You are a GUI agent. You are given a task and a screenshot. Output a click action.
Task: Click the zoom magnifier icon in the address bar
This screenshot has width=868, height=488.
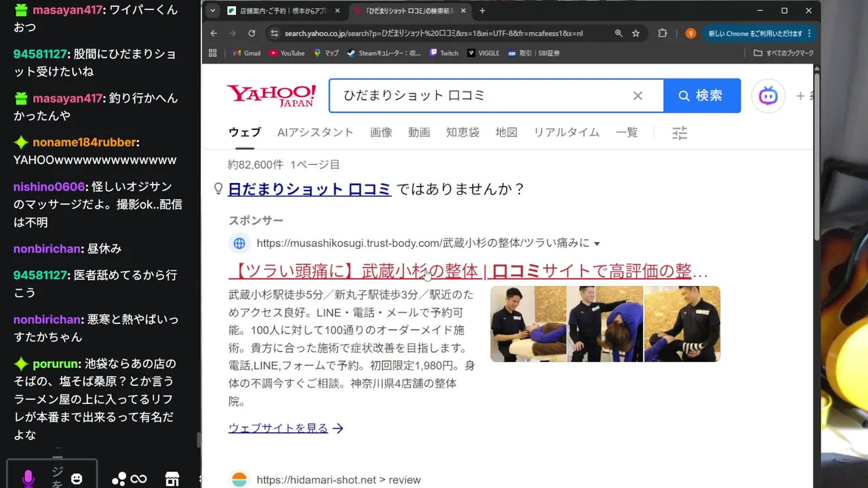pos(618,33)
